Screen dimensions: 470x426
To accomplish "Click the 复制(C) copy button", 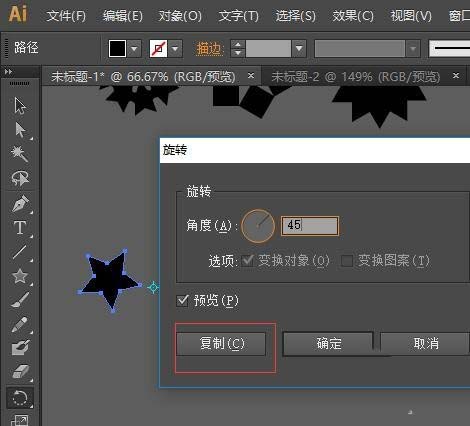I will (221, 343).
